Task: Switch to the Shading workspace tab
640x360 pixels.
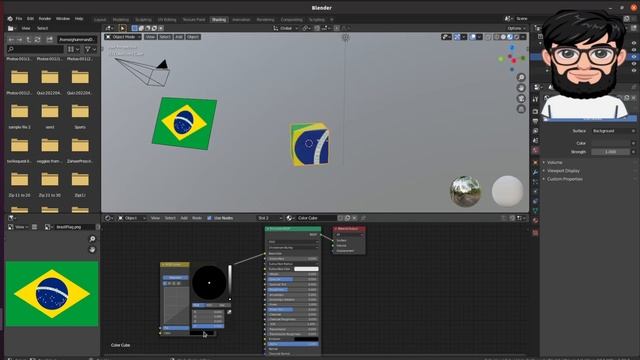Action: point(219,20)
